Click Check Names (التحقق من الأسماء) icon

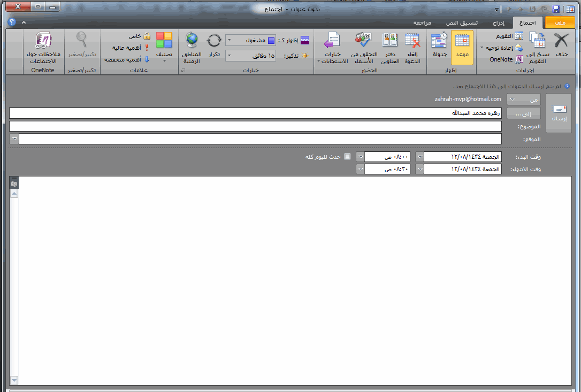point(363,40)
